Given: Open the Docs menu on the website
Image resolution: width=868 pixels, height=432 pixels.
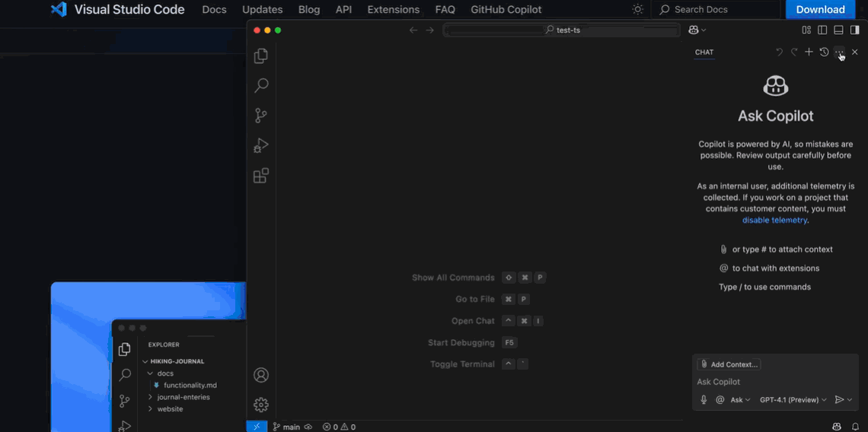Looking at the screenshot, I should [x=214, y=9].
